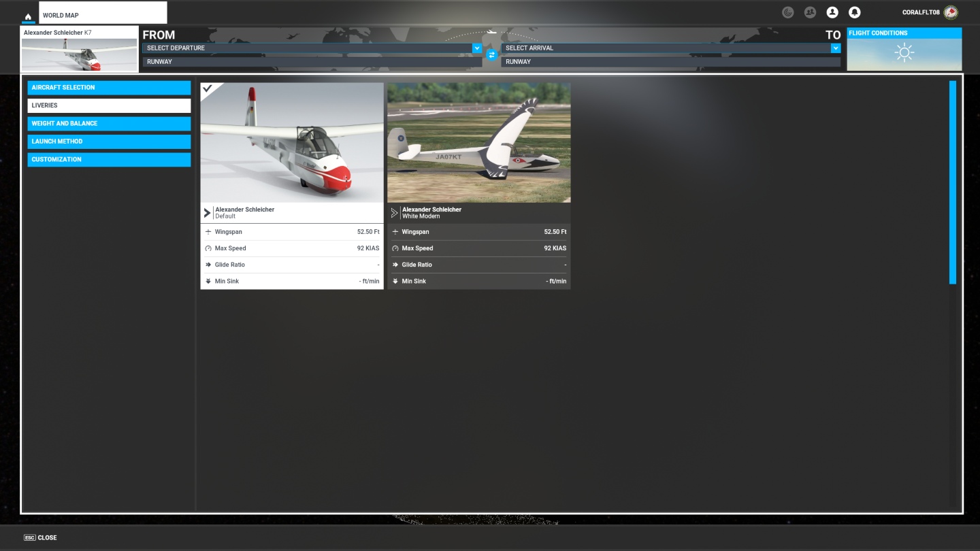Click the checkmark on the Default livery
This screenshot has height=551, width=980.
(x=208, y=89)
